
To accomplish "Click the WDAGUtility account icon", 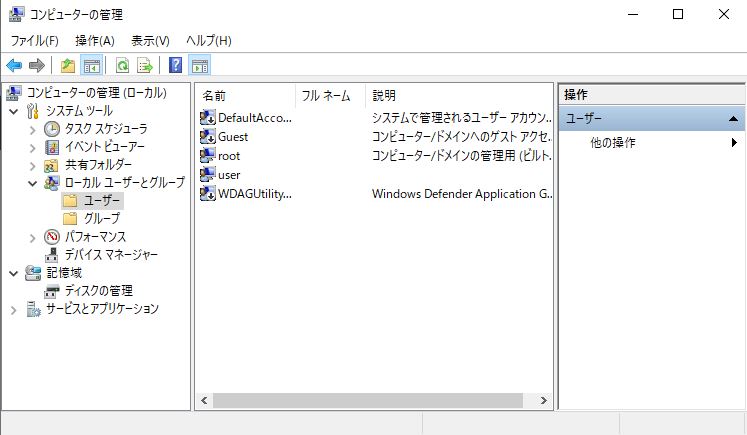I will [x=208, y=193].
